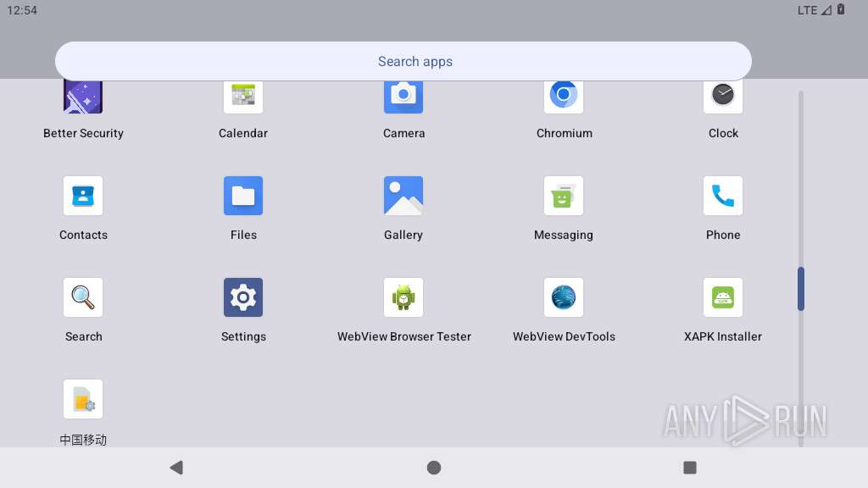868x488 pixels.
Task: Launch WebView Browser Tester
Action: 403,297
